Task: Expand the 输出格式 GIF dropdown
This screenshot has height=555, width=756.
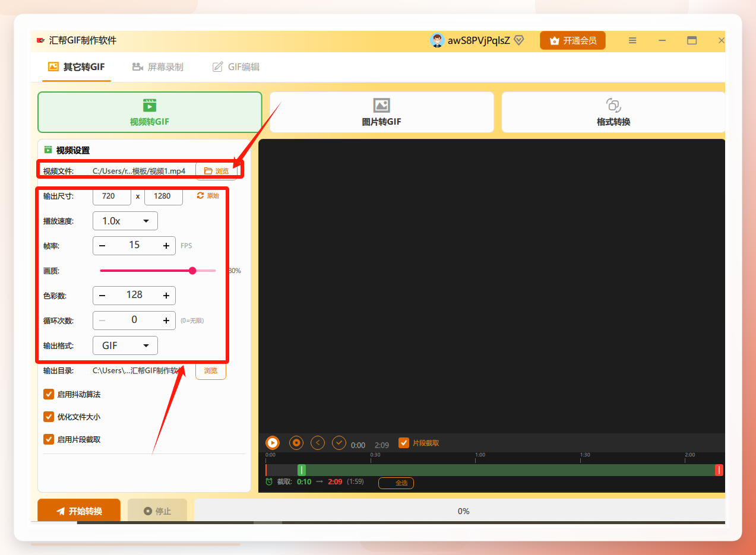Action: click(125, 345)
